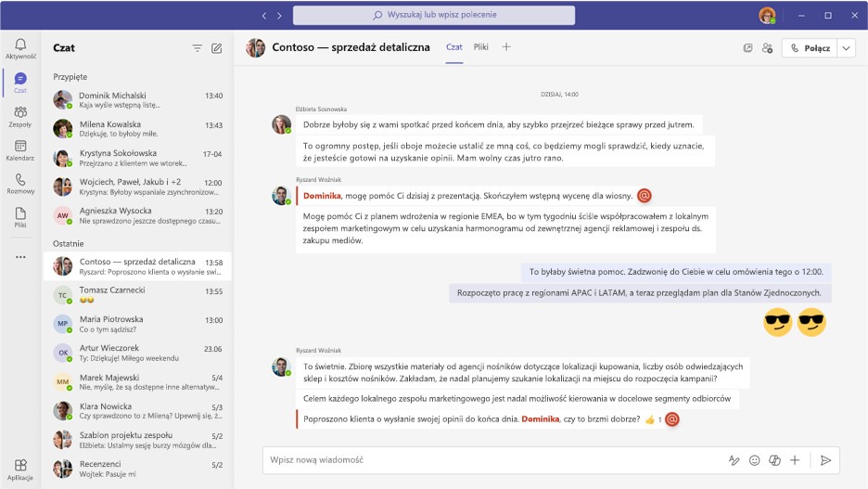Click the search or command box
The width and height of the screenshot is (868, 489).
(x=434, y=15)
